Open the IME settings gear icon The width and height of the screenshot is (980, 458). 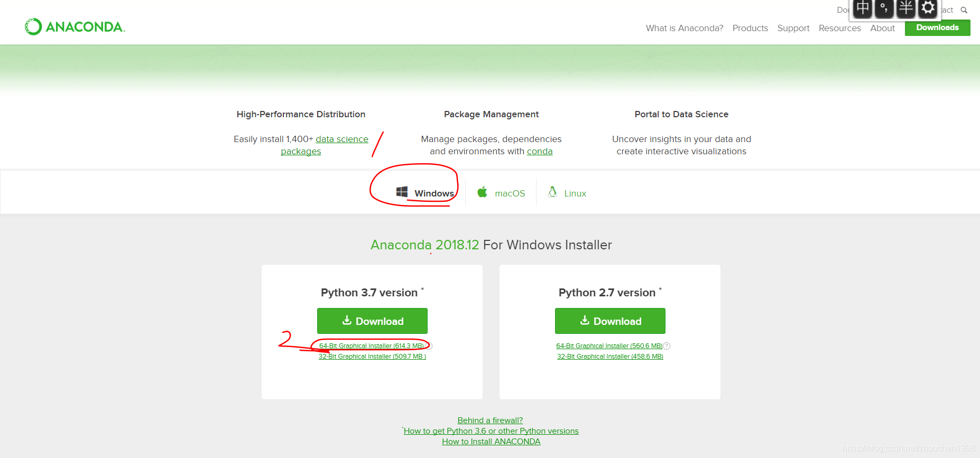(928, 8)
